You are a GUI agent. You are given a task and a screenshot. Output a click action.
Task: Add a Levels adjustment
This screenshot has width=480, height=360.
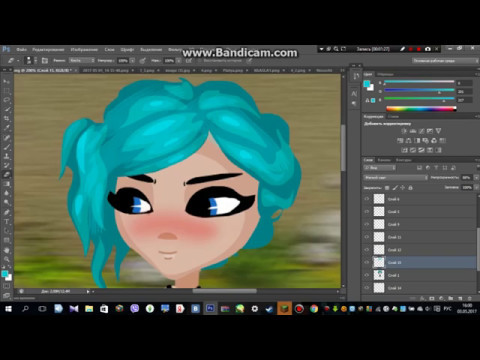click(x=413, y=131)
